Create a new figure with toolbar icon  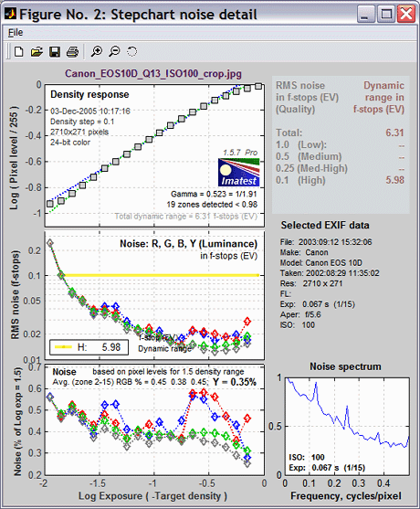pyautogui.click(x=19, y=51)
